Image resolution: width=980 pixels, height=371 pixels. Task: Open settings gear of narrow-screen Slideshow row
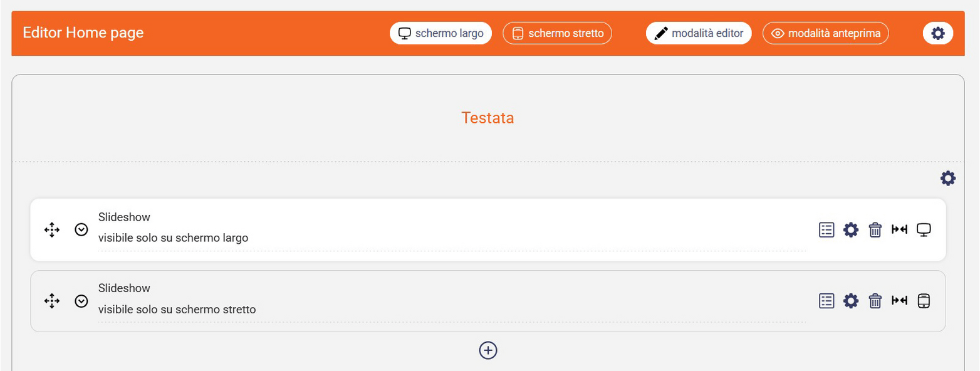(x=850, y=301)
